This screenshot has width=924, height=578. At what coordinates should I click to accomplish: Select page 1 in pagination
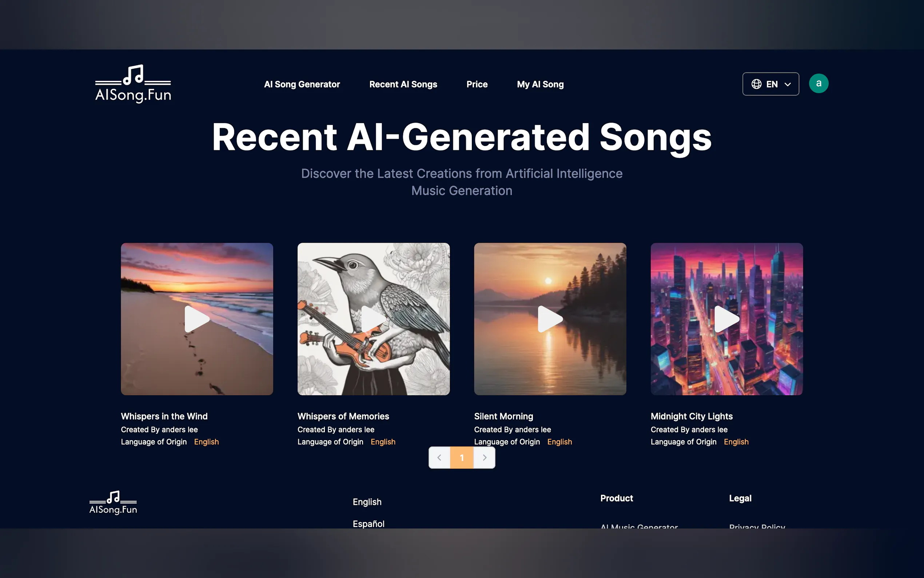(462, 458)
